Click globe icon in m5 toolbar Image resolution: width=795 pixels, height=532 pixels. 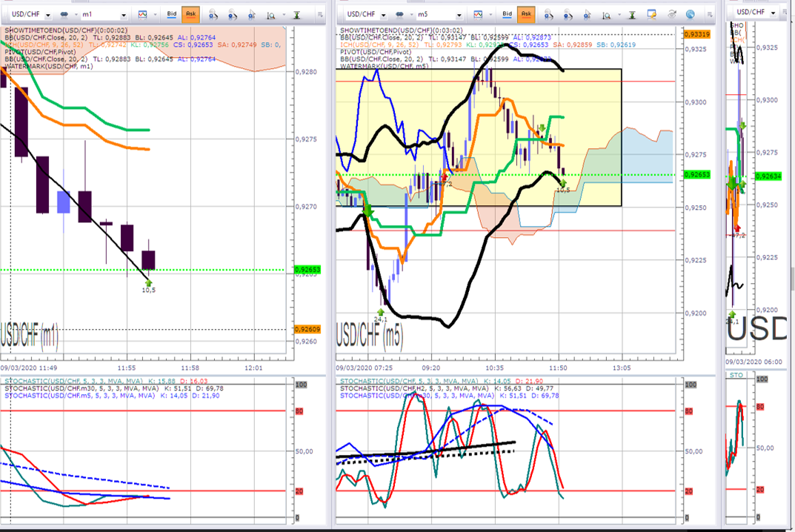[x=690, y=15]
